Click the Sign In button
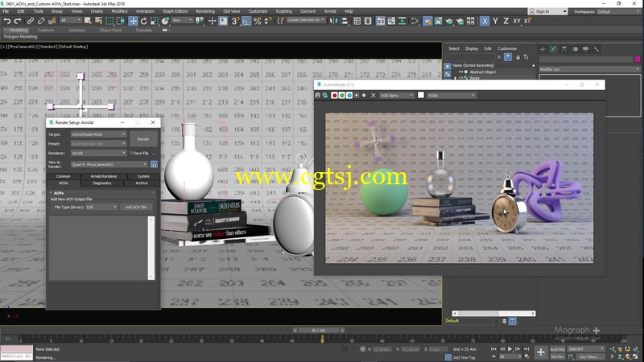The image size is (644, 362). tap(547, 11)
